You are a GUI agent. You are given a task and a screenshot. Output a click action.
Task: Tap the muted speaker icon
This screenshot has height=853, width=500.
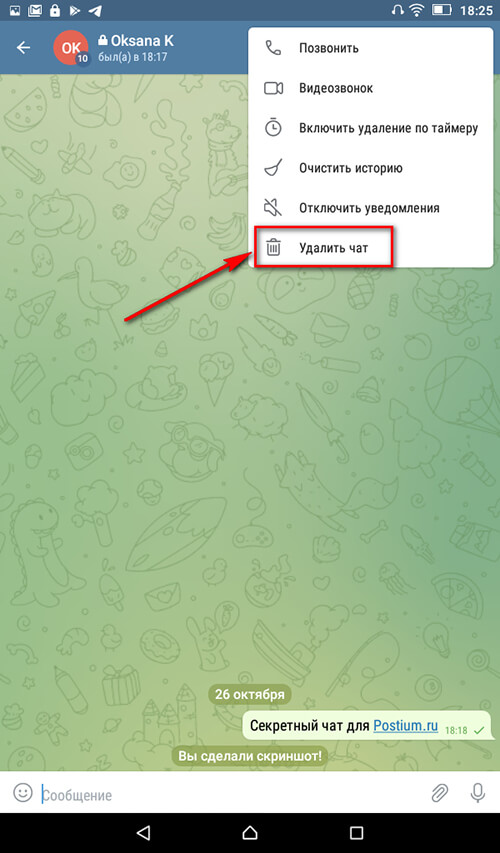point(273,207)
